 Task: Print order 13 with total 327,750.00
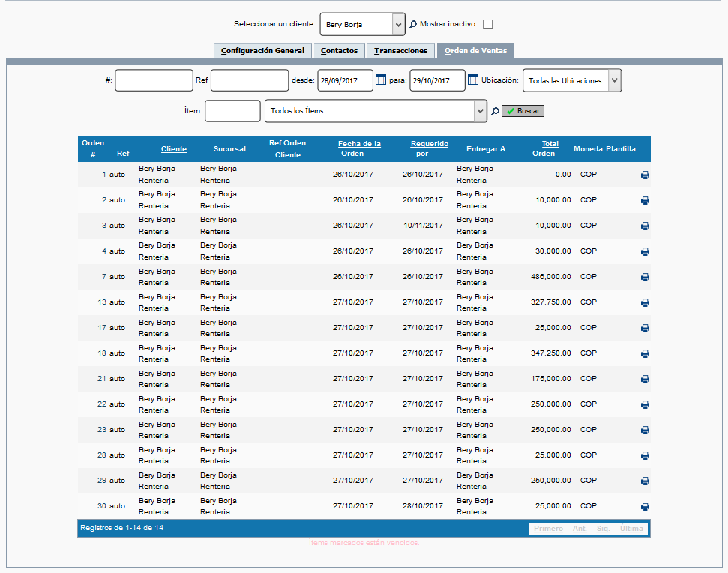pos(645,303)
